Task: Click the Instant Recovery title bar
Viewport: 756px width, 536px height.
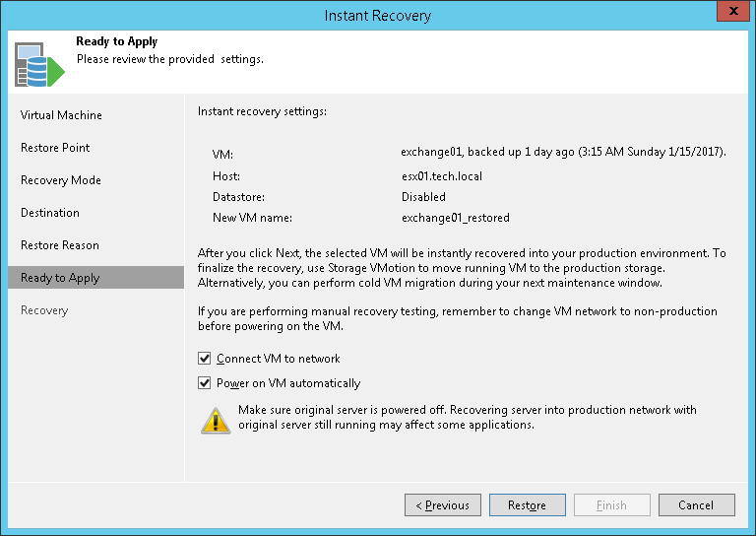Action: (x=378, y=15)
